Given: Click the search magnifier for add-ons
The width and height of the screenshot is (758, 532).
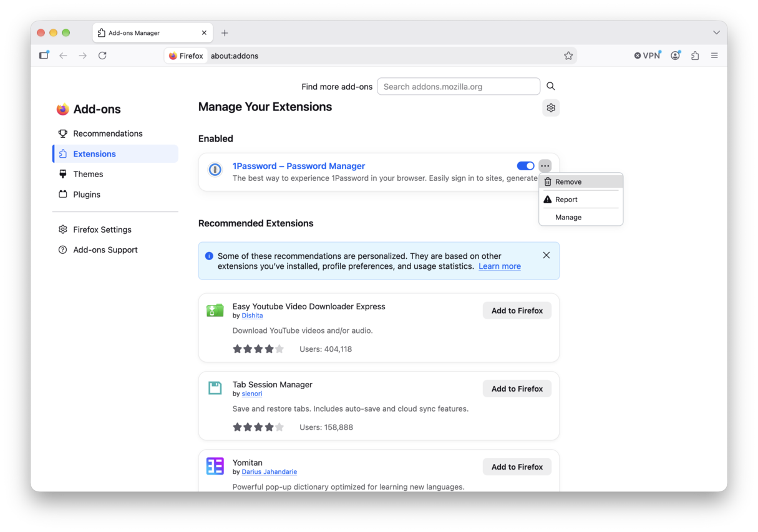Looking at the screenshot, I should point(551,86).
